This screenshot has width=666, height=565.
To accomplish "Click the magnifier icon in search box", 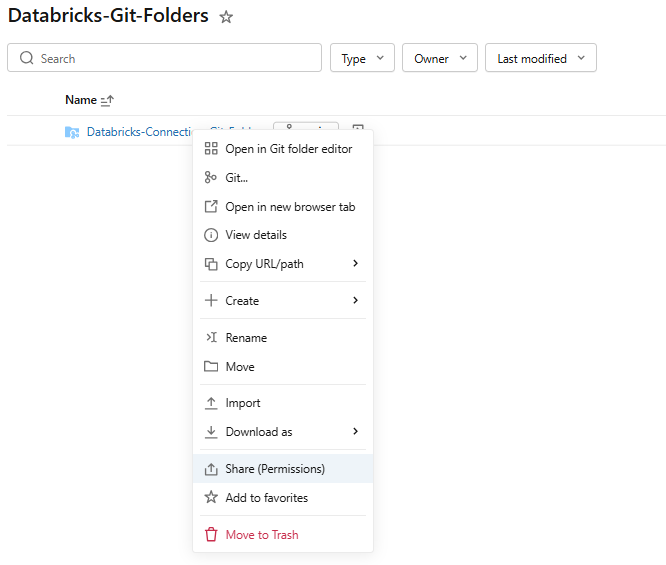I will click(26, 58).
